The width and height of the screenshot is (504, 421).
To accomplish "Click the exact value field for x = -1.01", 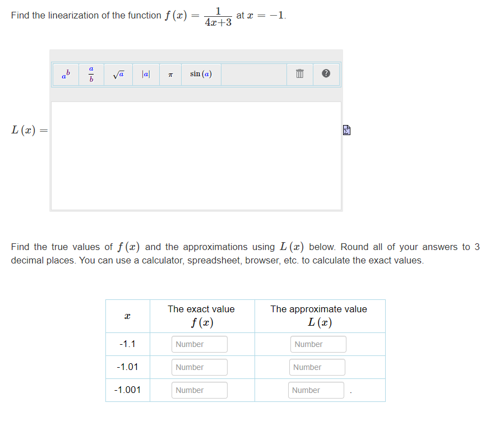I will [x=199, y=367].
